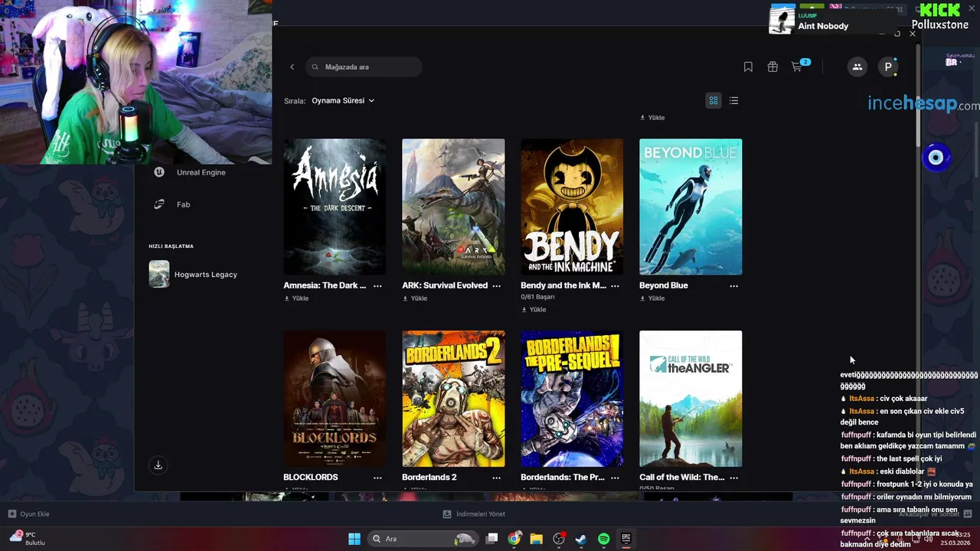Quick launch Hogwarts Legacy
Image resolution: width=980 pixels, height=551 pixels.
pyautogui.click(x=194, y=274)
